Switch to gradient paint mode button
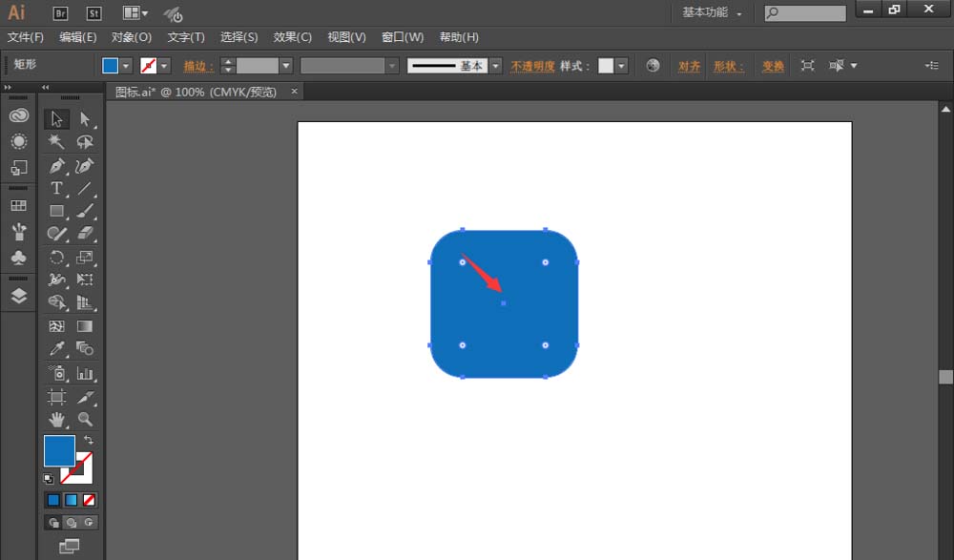 [x=72, y=500]
